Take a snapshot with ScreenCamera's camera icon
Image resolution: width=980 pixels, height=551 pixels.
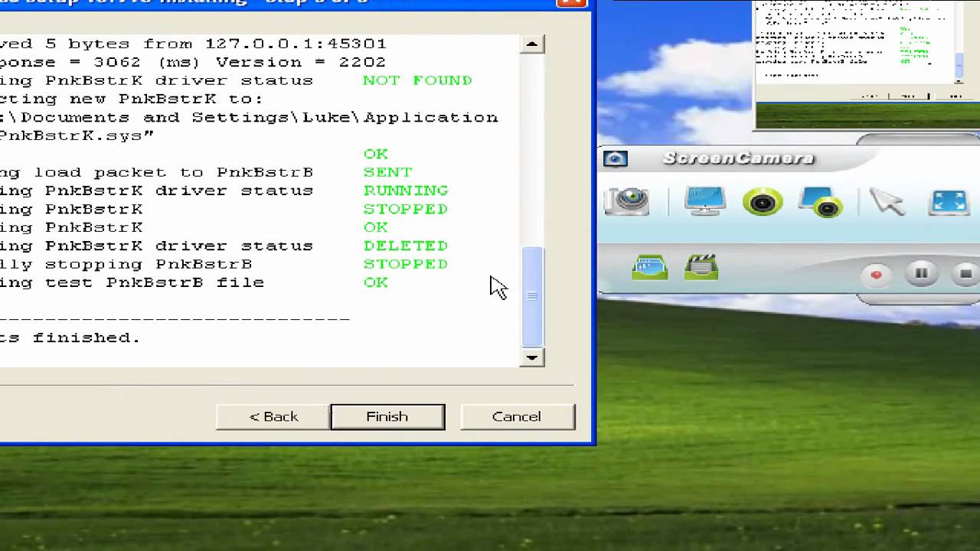(x=627, y=201)
